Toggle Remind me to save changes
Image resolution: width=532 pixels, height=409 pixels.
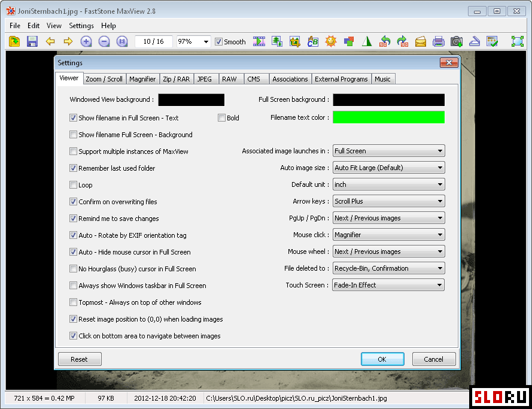pyautogui.click(x=73, y=218)
